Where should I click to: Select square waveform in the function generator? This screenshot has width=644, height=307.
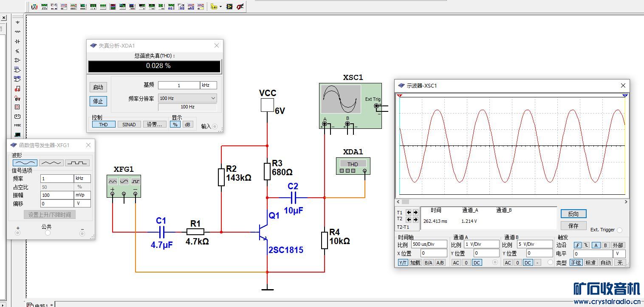(x=77, y=163)
